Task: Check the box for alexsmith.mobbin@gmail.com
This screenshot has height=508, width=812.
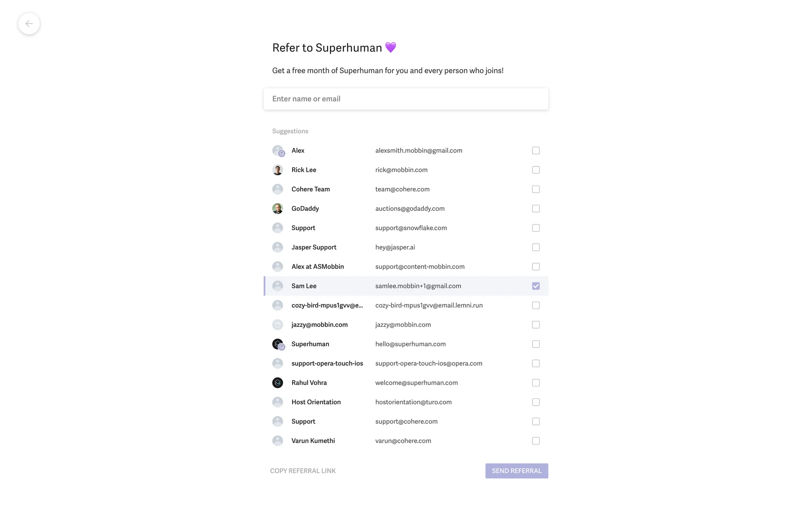Action: click(536, 151)
